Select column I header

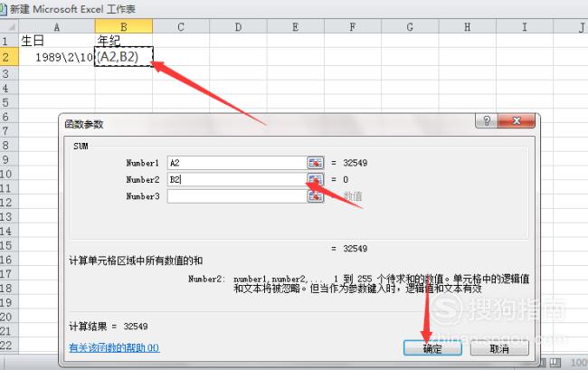click(x=525, y=26)
